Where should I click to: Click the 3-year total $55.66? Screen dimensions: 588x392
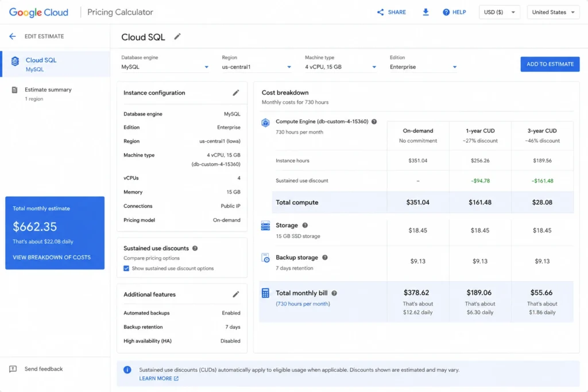point(541,293)
